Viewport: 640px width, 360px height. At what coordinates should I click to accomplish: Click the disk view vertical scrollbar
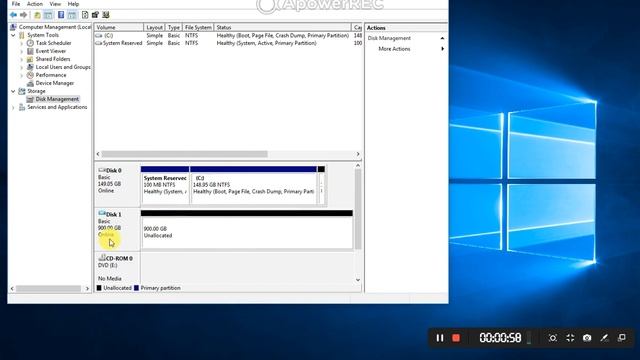tap(358, 209)
